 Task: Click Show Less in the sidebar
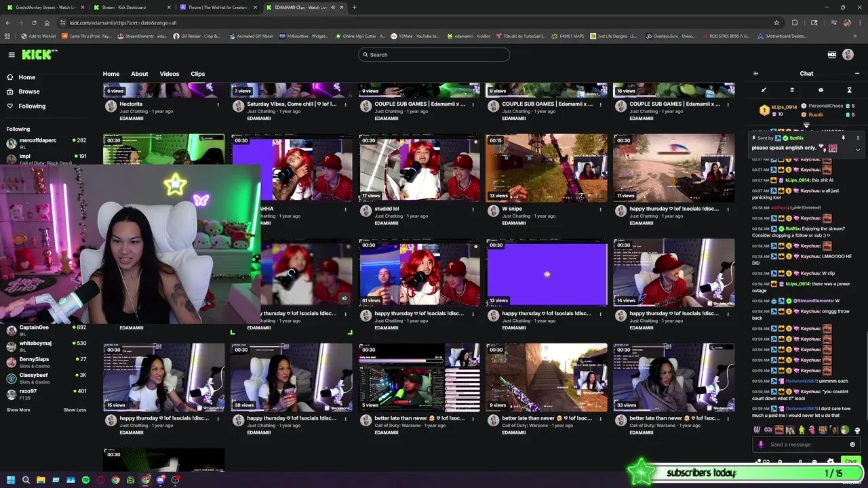(x=75, y=410)
